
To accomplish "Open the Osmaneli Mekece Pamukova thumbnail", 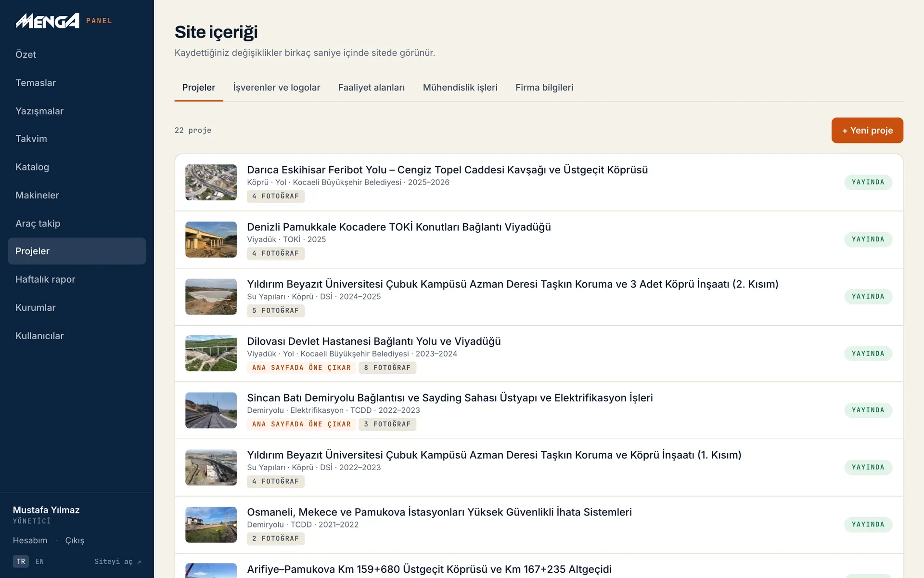I will coord(211,525).
